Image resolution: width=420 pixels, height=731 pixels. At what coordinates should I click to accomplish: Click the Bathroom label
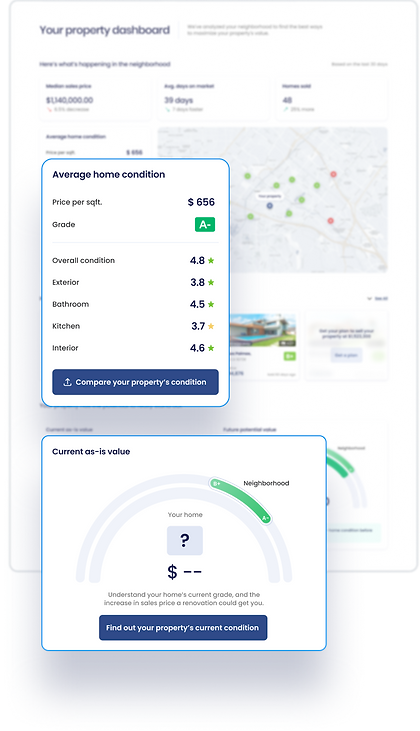pos(70,304)
